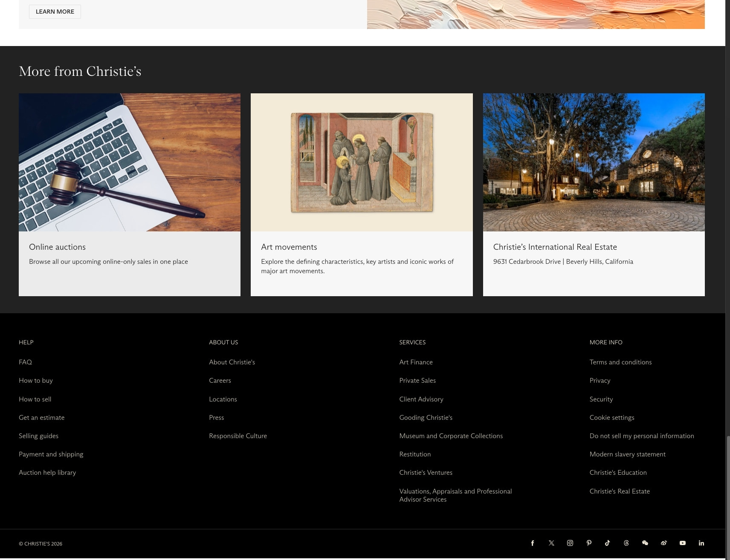Go to How to buy

point(36,380)
